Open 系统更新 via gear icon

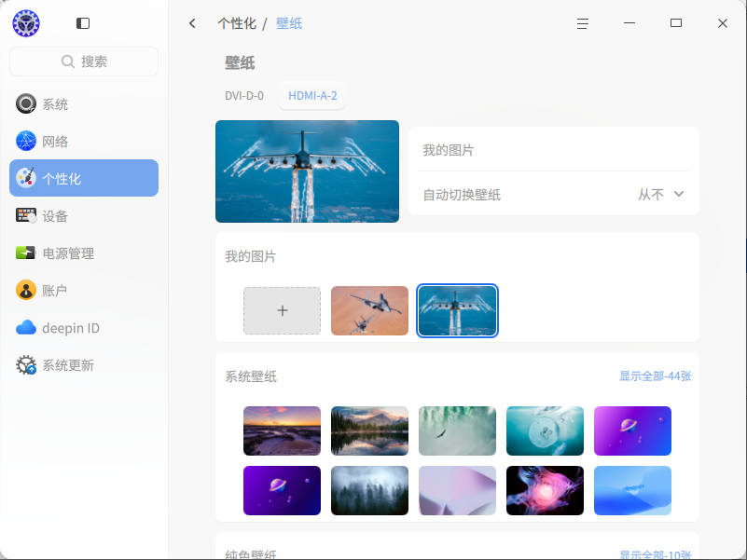point(26,365)
